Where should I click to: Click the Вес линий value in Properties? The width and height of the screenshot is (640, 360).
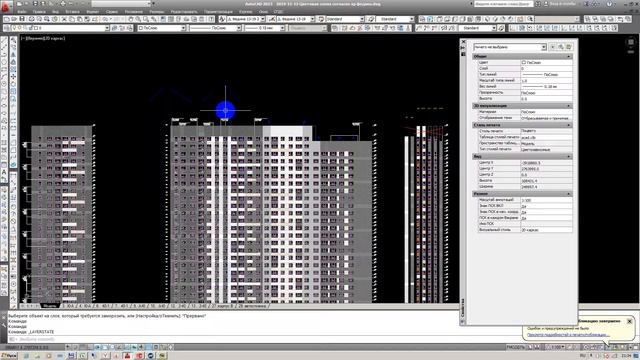coord(546,87)
